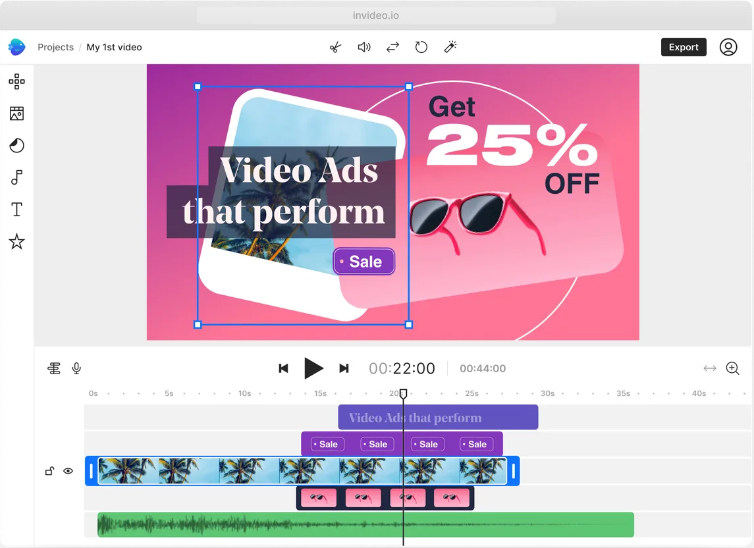
Task: Click the Export button
Action: click(x=683, y=47)
